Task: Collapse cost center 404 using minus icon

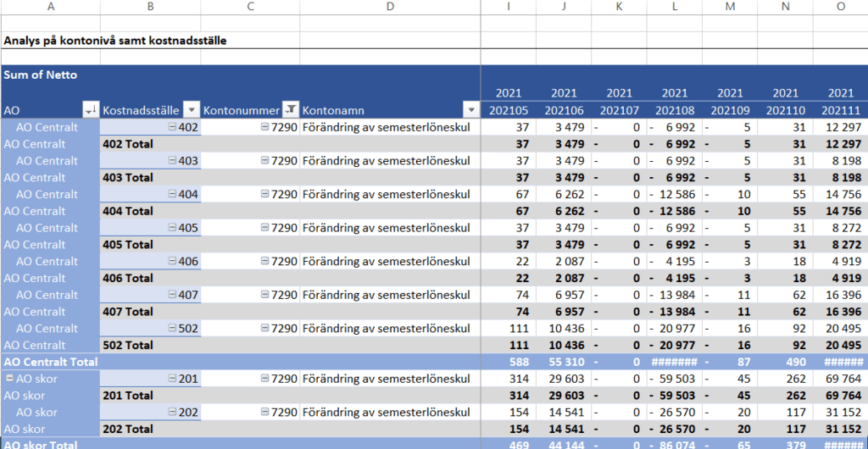Action: [173, 194]
